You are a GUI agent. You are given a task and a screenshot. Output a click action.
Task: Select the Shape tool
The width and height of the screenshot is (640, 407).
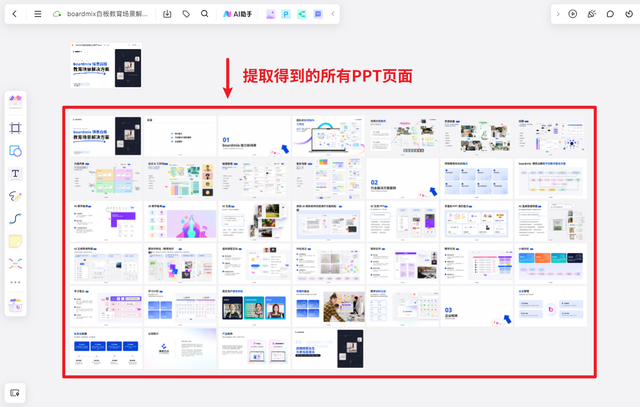16,151
